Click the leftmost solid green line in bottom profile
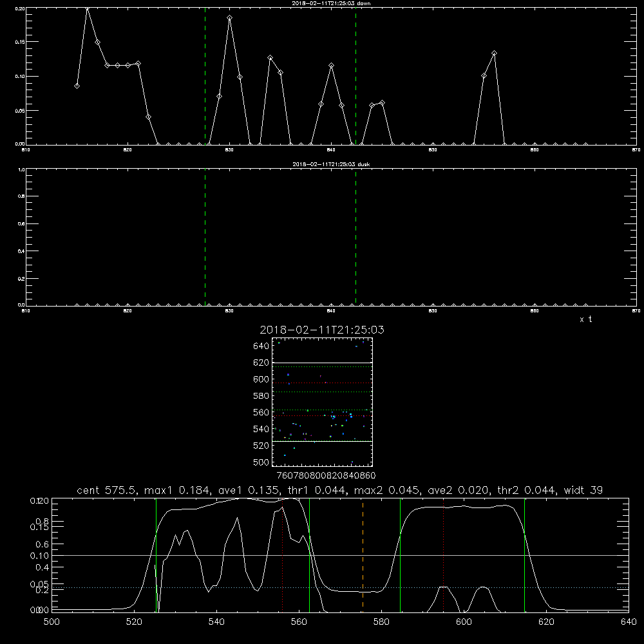 click(156, 555)
